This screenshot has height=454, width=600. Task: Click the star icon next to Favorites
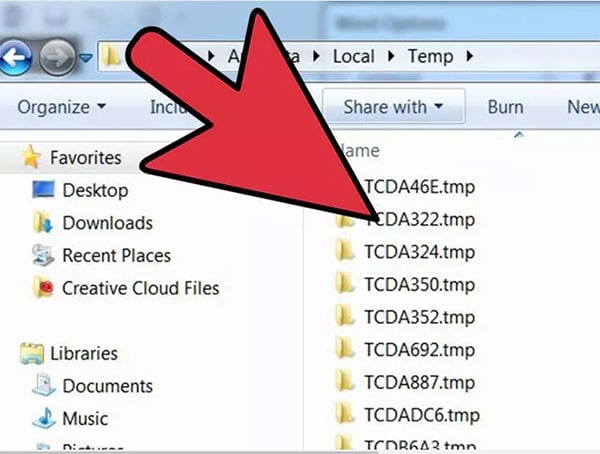tap(31, 157)
